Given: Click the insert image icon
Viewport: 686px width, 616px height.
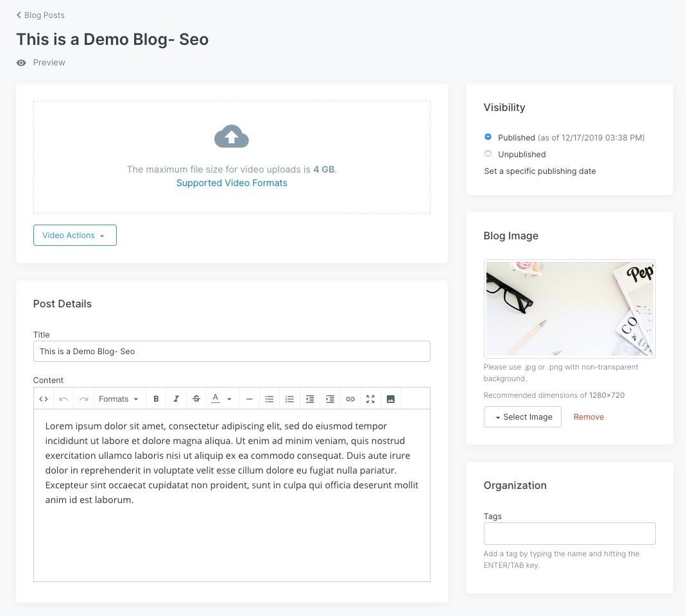Looking at the screenshot, I should pyautogui.click(x=390, y=399).
